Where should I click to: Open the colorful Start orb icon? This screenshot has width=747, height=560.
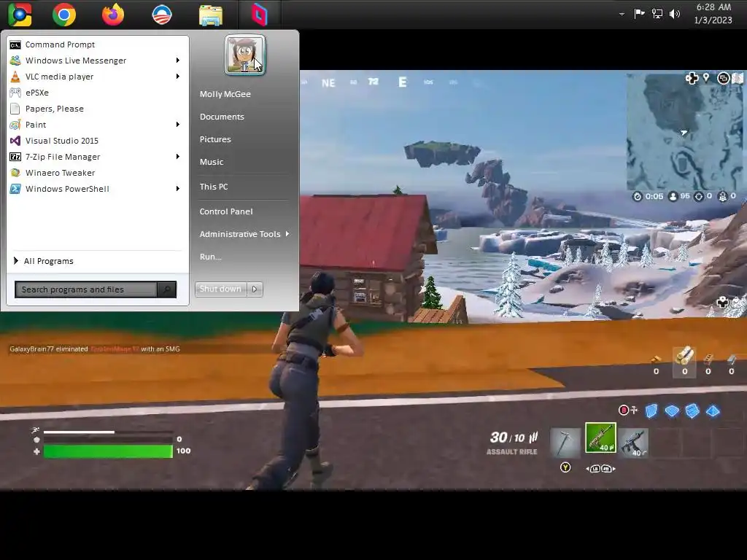pos(20,15)
